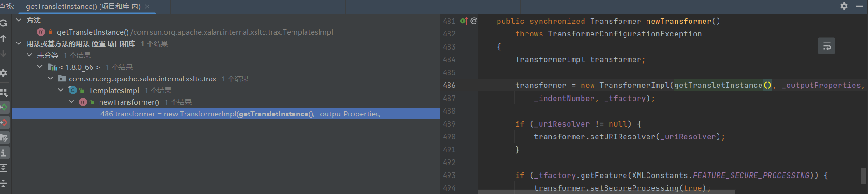Toggle show write access usages

click(4, 122)
